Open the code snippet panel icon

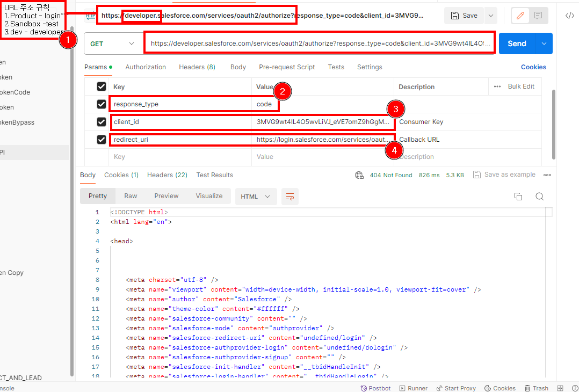pos(570,16)
